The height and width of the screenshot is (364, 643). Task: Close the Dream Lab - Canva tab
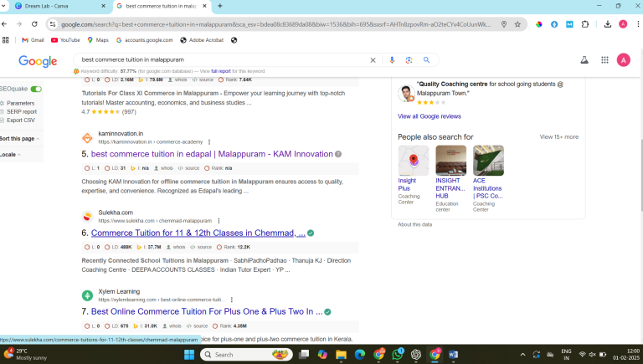103,6
